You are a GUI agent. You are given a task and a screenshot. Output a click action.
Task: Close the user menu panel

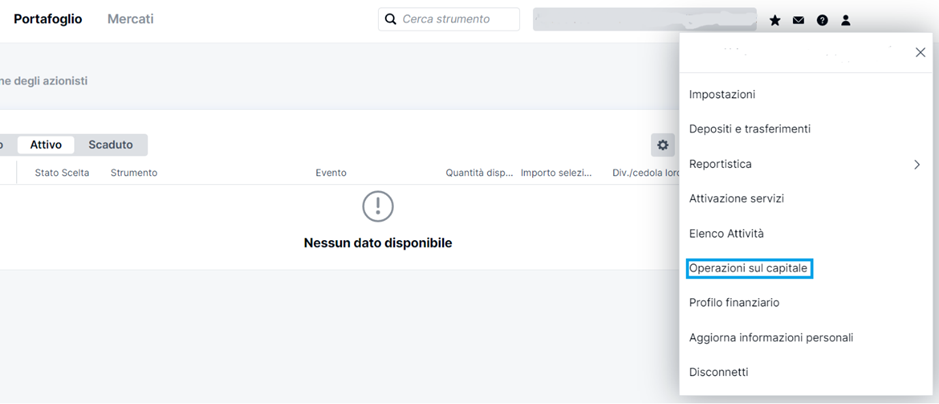pyautogui.click(x=920, y=53)
